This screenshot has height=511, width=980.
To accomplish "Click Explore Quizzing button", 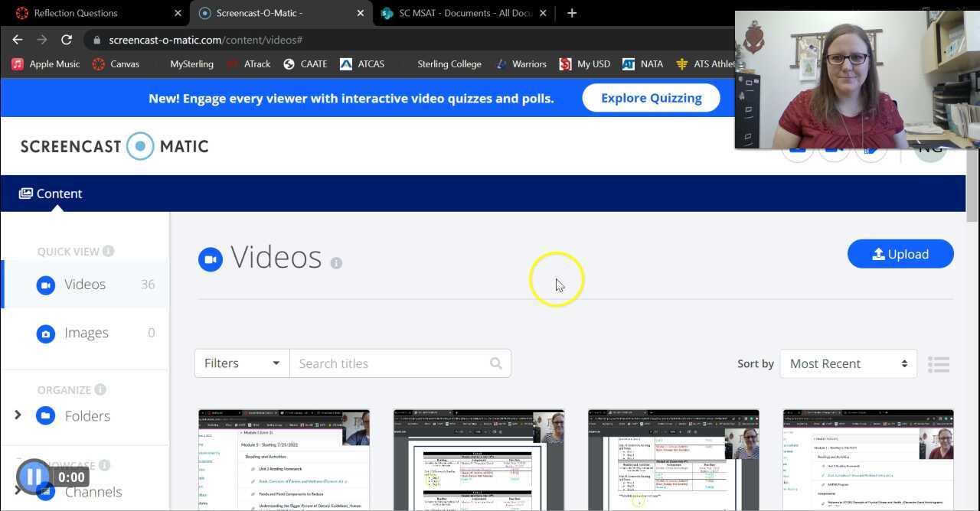I will coord(651,98).
